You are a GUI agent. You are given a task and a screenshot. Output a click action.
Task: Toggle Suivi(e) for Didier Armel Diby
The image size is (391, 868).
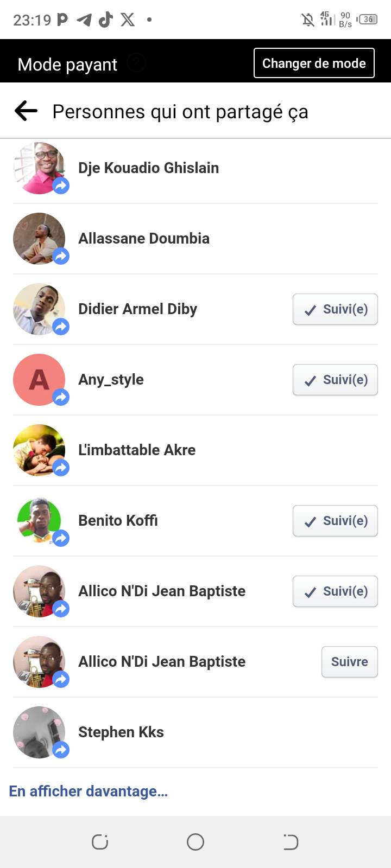[335, 309]
